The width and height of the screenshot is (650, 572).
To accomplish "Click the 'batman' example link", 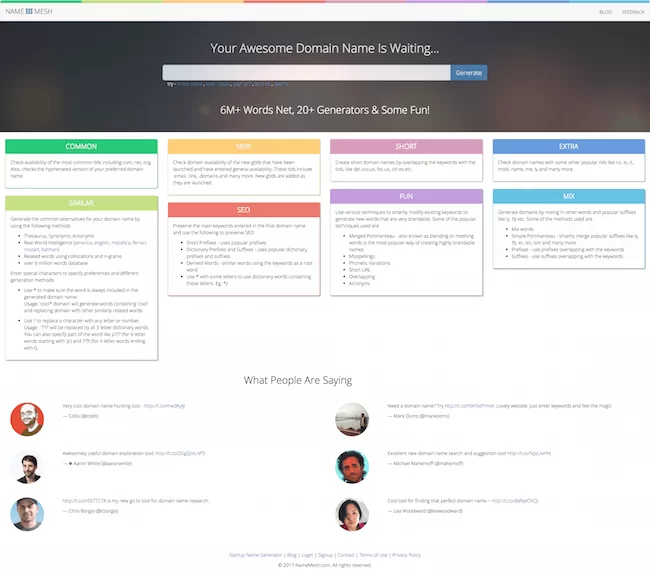I will point(50,250).
